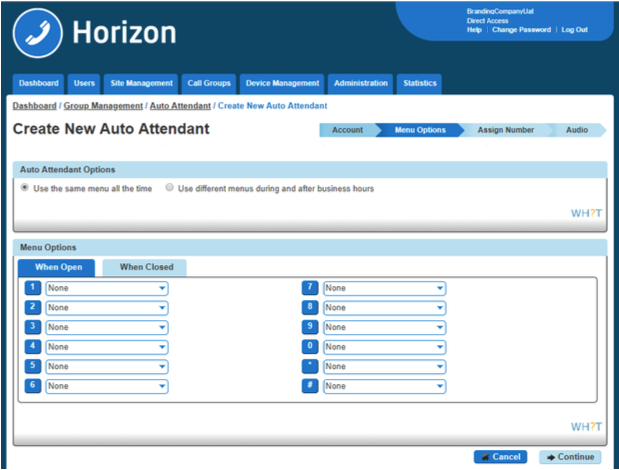Click the Account wizard step

coord(347,130)
